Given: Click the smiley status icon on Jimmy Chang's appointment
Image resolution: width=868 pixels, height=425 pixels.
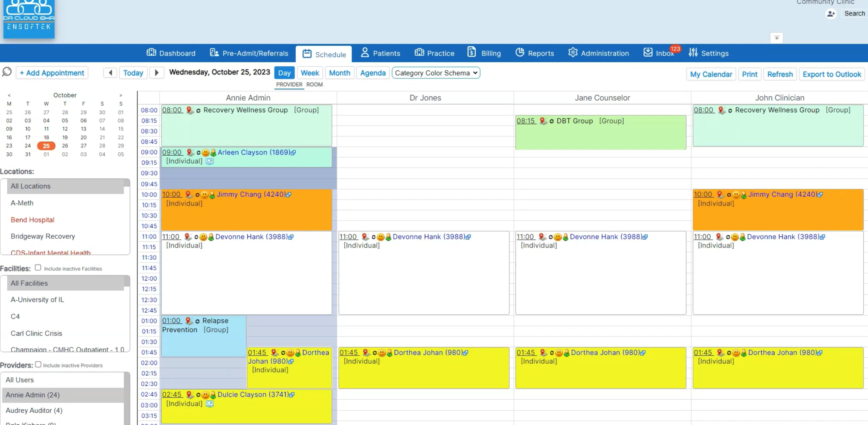Looking at the screenshot, I should click(204, 195).
